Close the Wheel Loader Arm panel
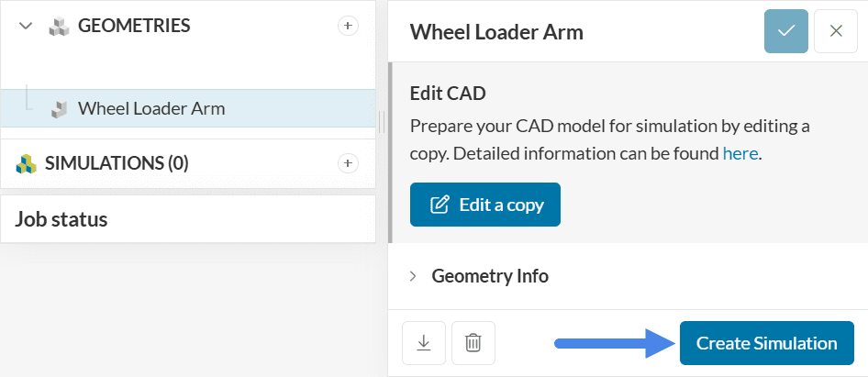The image size is (868, 377). (x=836, y=31)
